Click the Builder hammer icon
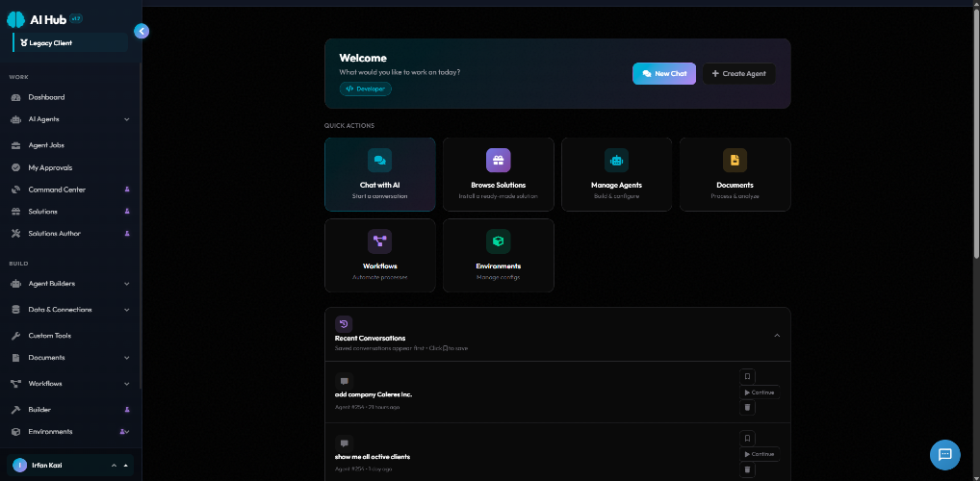 [16, 410]
